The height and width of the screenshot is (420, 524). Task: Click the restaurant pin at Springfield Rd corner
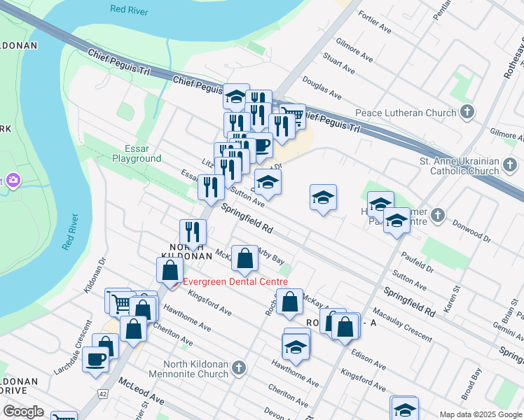[211, 188]
